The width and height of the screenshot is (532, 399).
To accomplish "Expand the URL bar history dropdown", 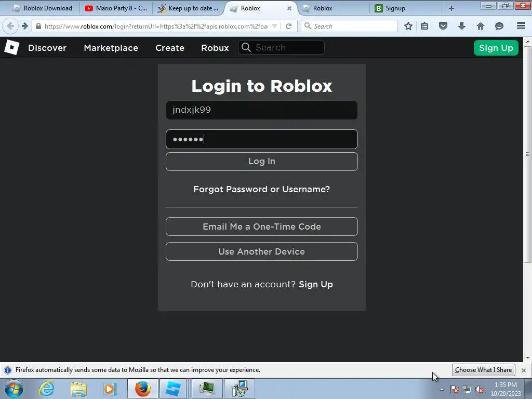I will point(274,26).
